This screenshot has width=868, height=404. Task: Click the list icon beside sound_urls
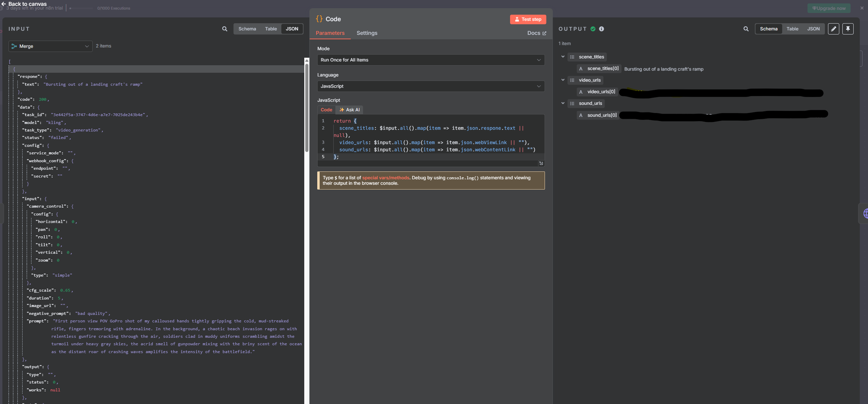[x=572, y=103]
